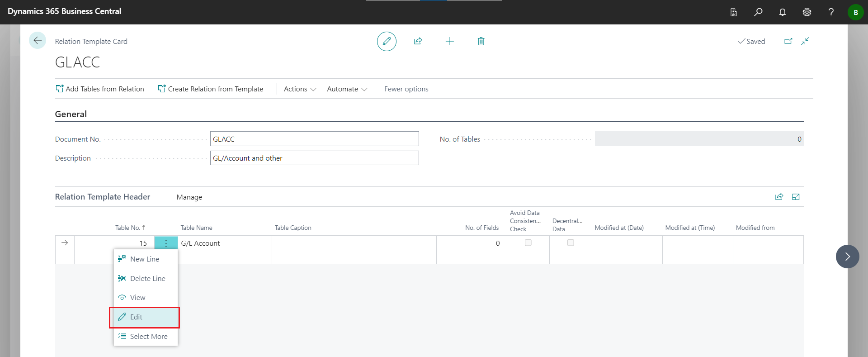The image size is (868, 357).
Task: Click the pencil edit icon on card header
Action: coord(387,41)
